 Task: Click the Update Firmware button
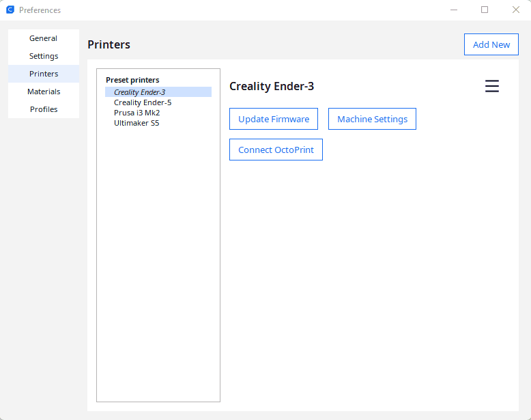274,119
